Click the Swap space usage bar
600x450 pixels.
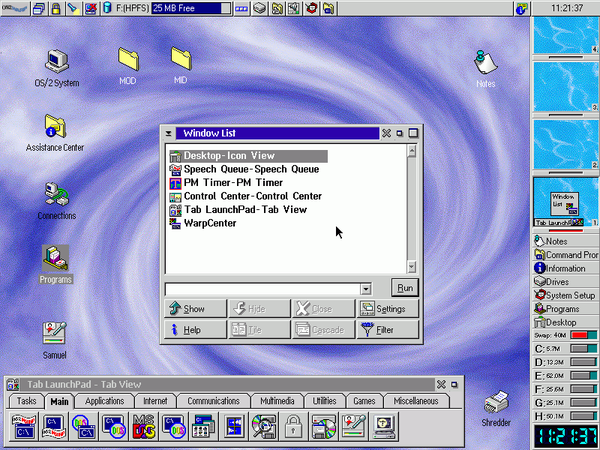[586, 335]
